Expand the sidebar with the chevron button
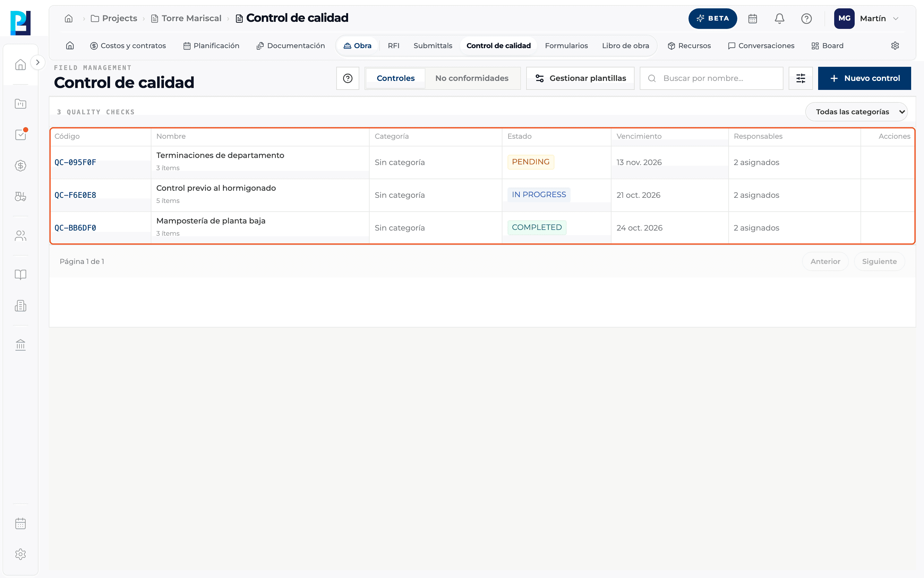 [x=38, y=62]
